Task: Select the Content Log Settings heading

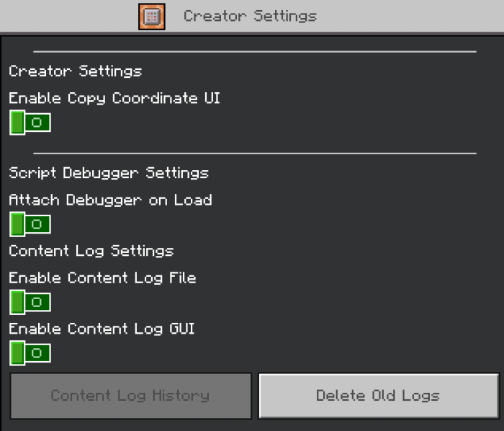Action: click(91, 251)
